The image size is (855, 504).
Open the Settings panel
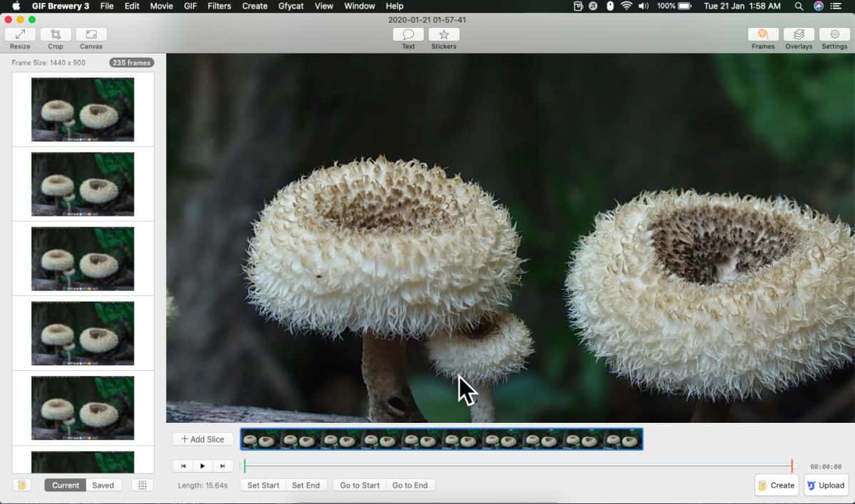[x=834, y=35]
